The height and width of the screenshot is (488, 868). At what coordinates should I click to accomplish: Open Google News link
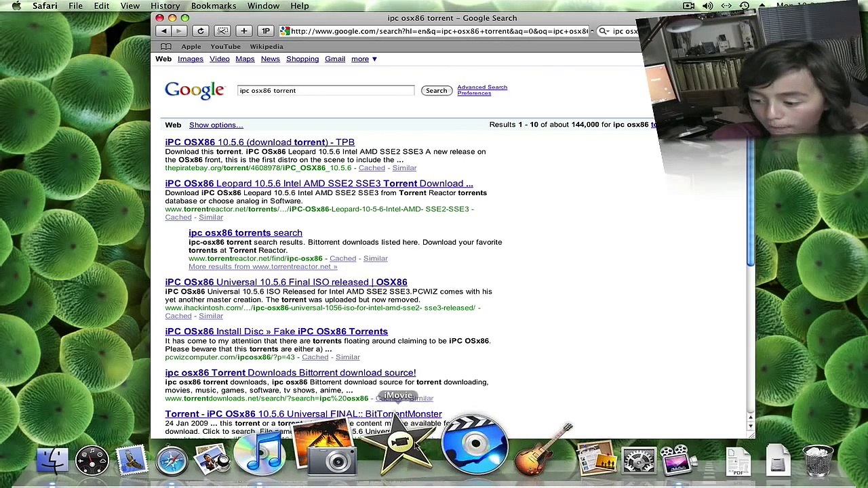270,59
